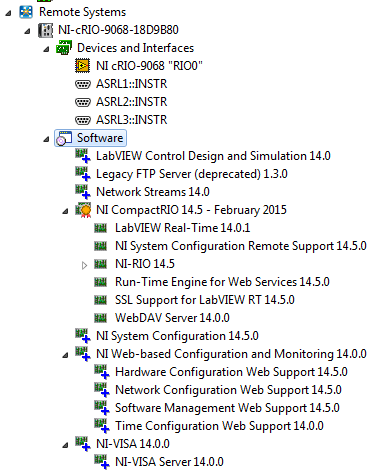Viewport: 383px width, 471px height.
Task: Collapse the Devices and Interfaces node
Action: [x=47, y=49]
